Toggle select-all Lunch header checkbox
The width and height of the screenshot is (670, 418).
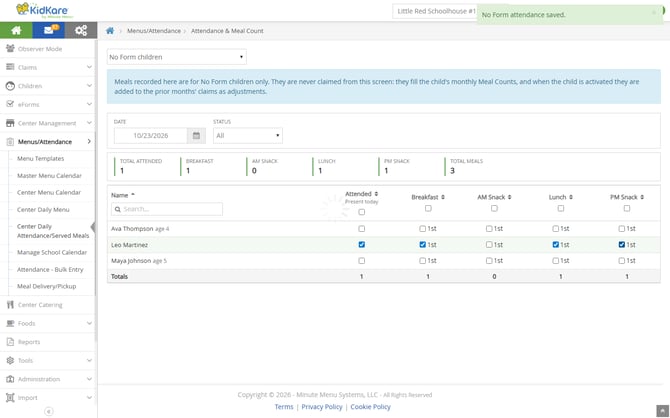click(561, 208)
